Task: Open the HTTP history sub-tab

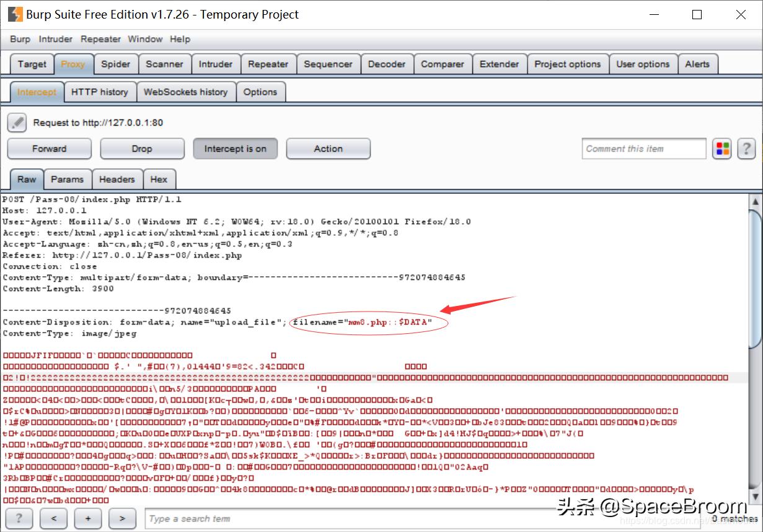Action: (99, 92)
